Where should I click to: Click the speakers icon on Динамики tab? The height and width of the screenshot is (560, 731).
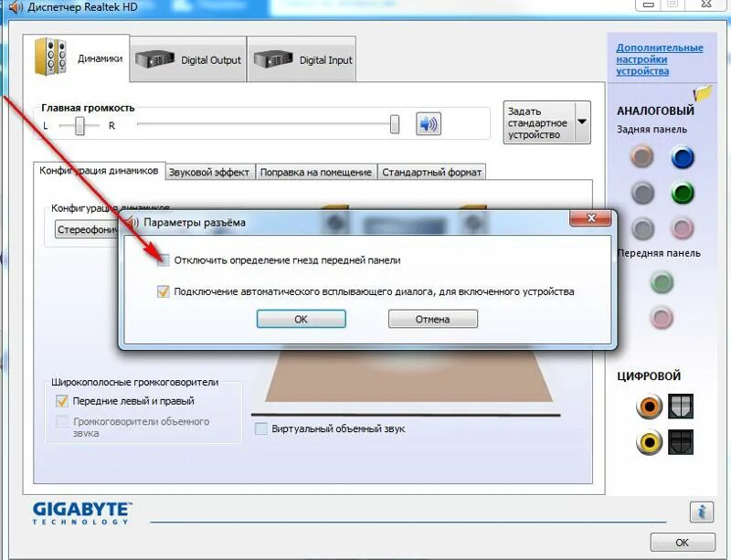point(50,57)
